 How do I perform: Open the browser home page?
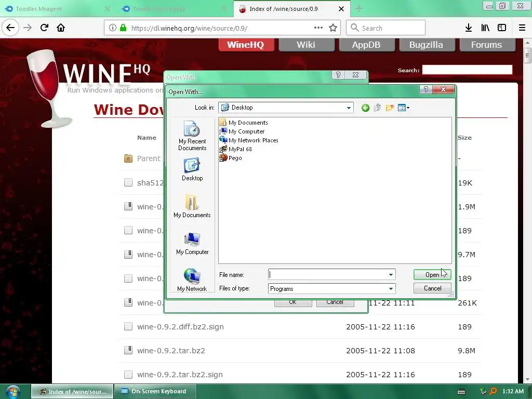click(61, 28)
